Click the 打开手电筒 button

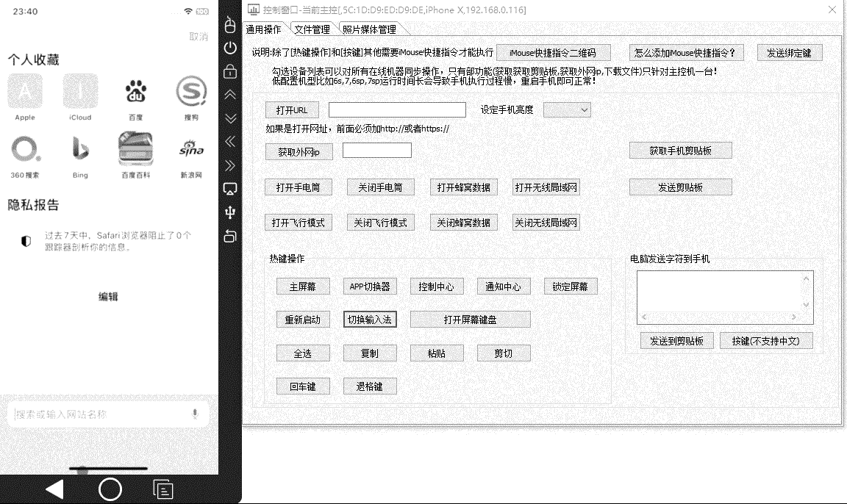[x=299, y=187]
